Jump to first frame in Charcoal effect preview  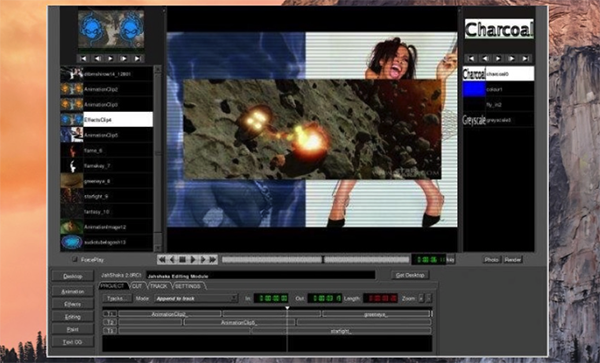[x=471, y=59]
